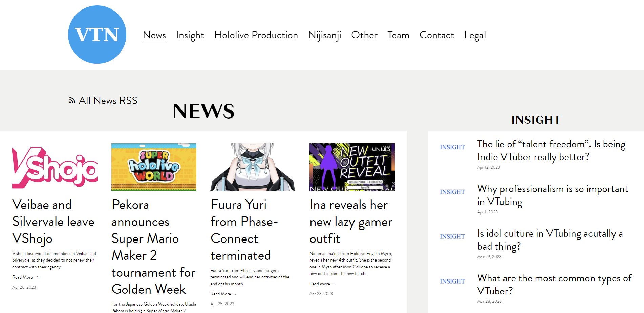
Task: Click Ninomae Ina'nis summary paragraph
Action: tap(351, 264)
